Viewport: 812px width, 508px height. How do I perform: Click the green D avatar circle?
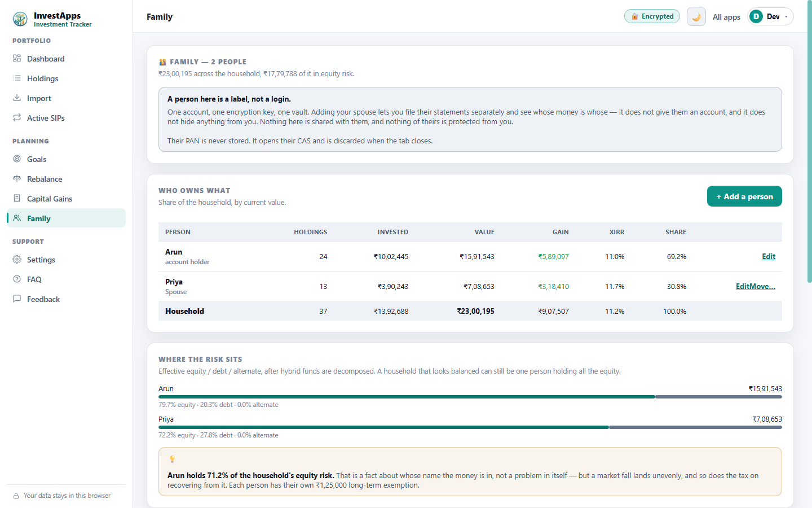click(x=756, y=16)
